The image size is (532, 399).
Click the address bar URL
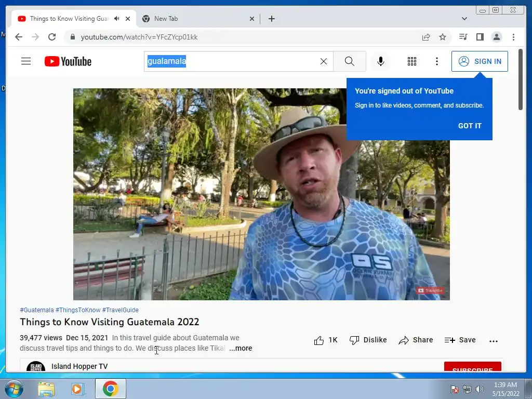tap(139, 37)
